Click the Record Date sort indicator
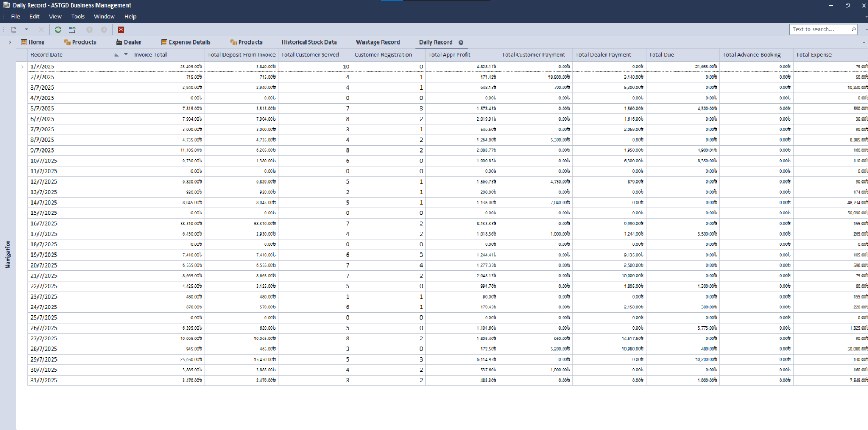 [117, 55]
